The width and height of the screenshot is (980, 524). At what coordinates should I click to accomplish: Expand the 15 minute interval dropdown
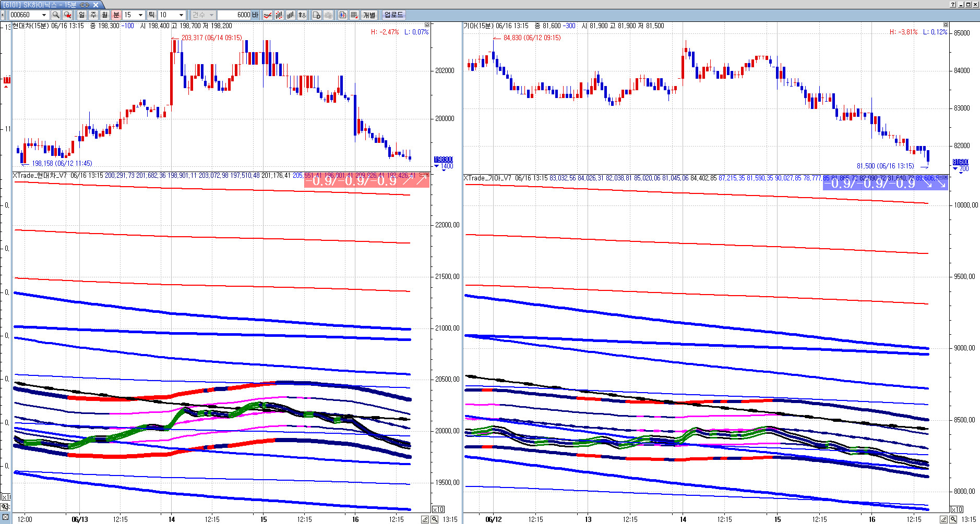click(x=140, y=15)
